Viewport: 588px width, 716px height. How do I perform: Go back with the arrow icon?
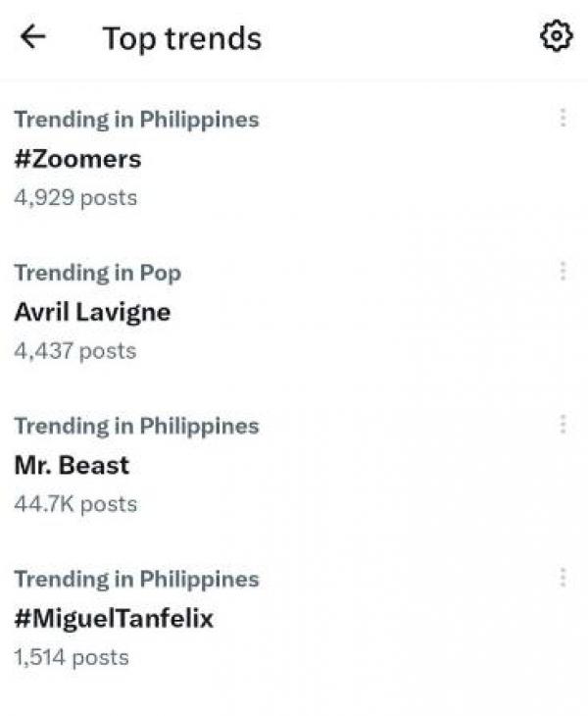(x=33, y=37)
